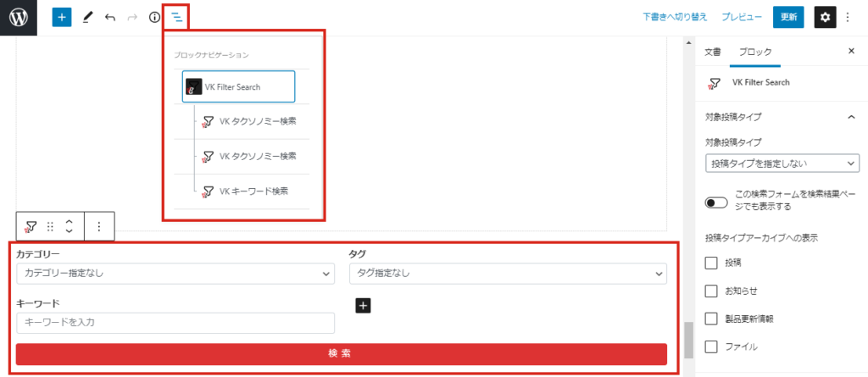Open block toolbar options menu
Image resolution: width=868 pixels, height=377 pixels.
pos(99,226)
